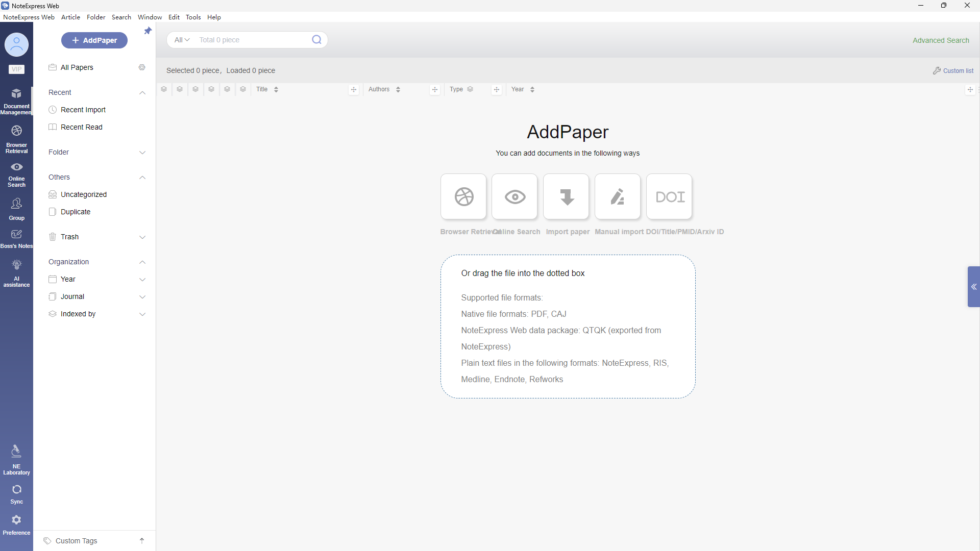980x551 pixels.
Task: Open the Group sidebar section
Action: 16,209
